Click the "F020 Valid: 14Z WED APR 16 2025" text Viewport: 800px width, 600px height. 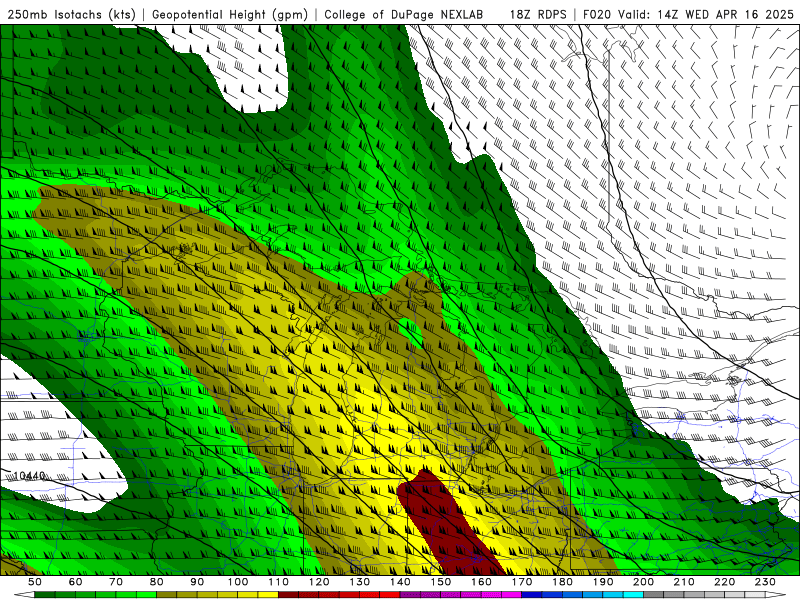tap(688, 14)
